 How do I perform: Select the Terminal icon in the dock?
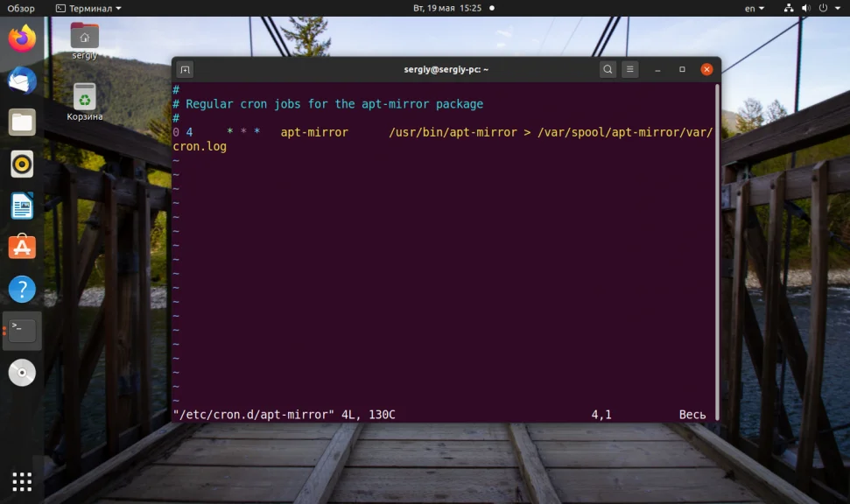click(22, 331)
